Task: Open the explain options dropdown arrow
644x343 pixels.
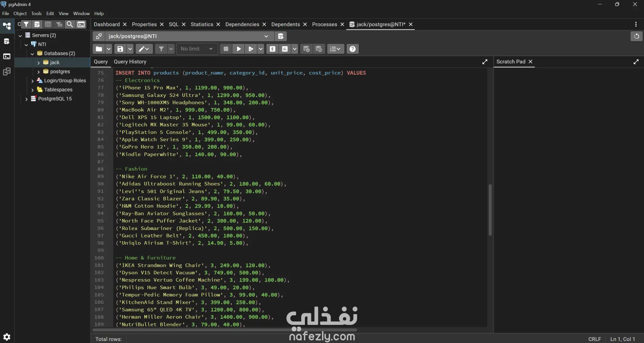Action: click(x=294, y=49)
